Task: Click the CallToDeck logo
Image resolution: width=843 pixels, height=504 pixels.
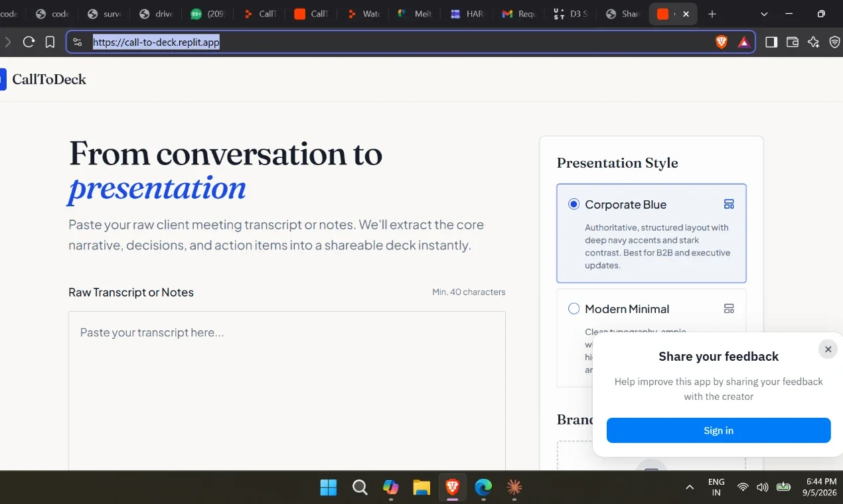Action: [43, 80]
